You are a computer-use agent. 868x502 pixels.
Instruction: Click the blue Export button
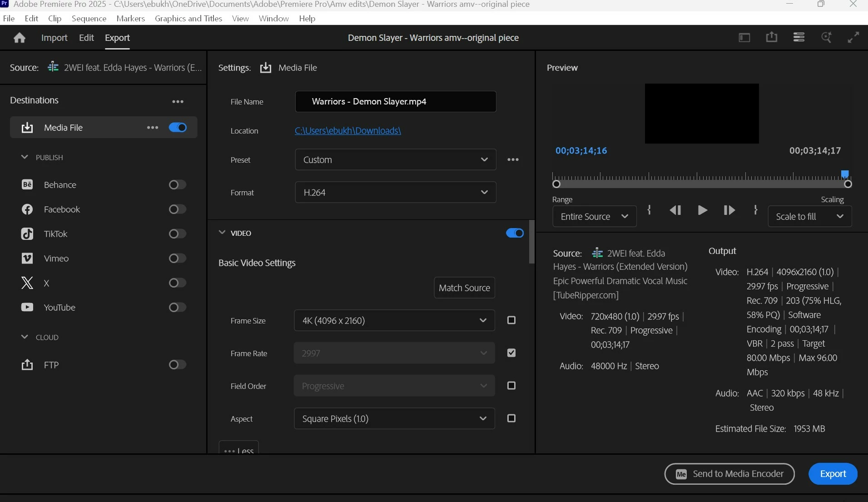(x=833, y=474)
